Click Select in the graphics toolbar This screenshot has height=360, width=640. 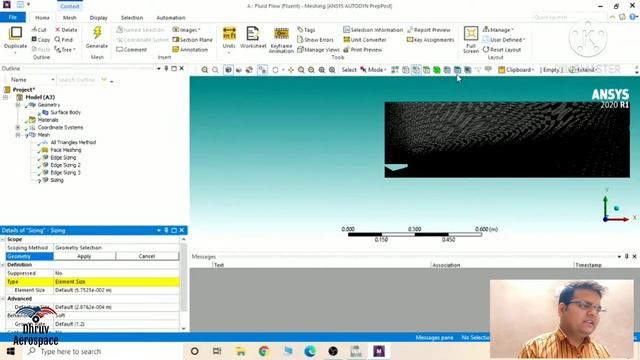[x=349, y=70]
